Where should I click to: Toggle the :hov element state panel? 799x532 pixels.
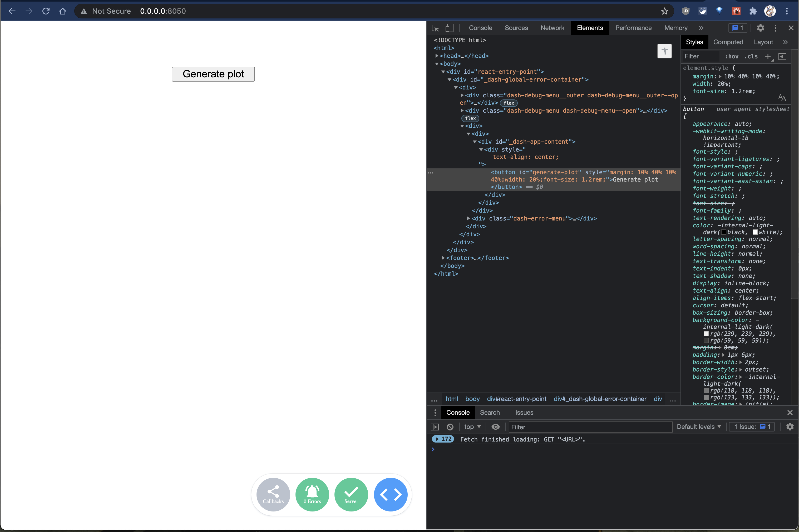732,56
